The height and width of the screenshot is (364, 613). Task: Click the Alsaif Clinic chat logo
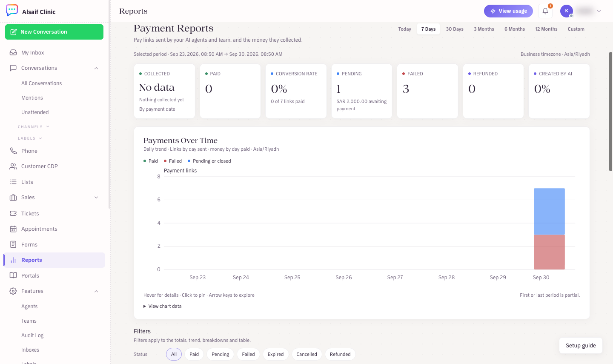pos(12,10)
